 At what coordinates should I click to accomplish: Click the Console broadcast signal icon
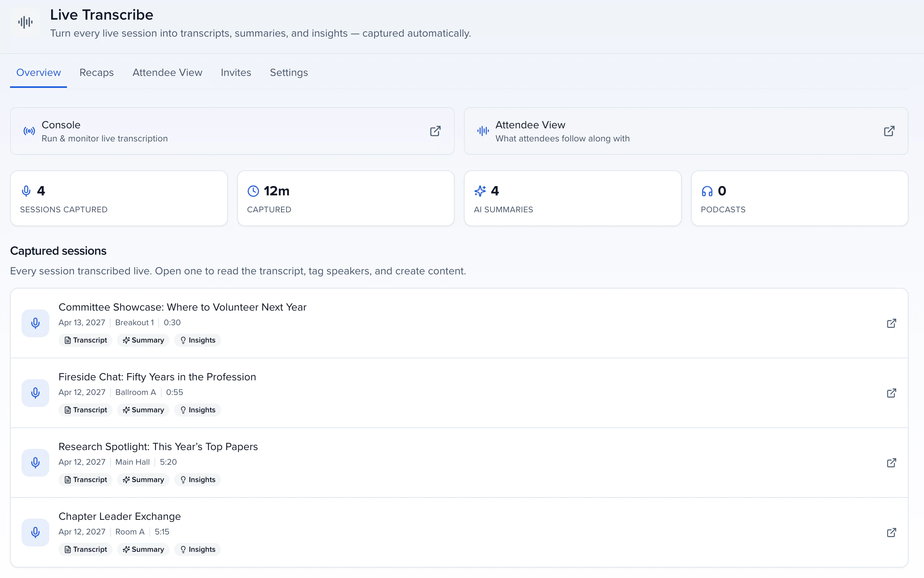[29, 131]
